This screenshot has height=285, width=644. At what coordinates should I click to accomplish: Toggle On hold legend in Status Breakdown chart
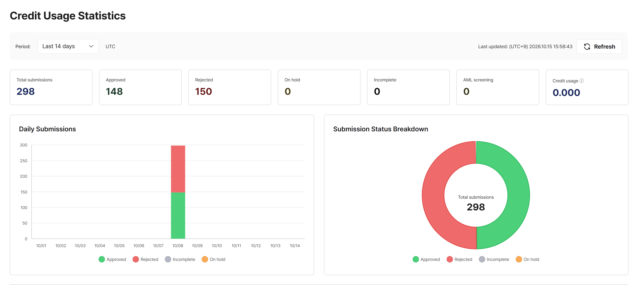pyautogui.click(x=527, y=259)
